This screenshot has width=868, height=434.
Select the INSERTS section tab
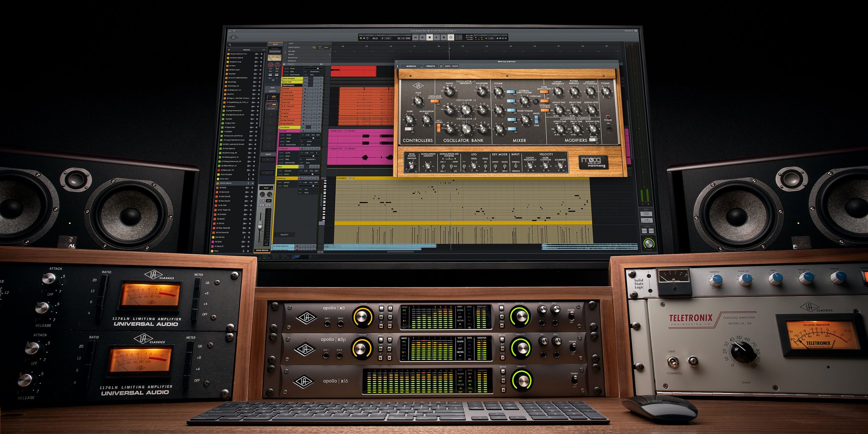click(x=273, y=91)
